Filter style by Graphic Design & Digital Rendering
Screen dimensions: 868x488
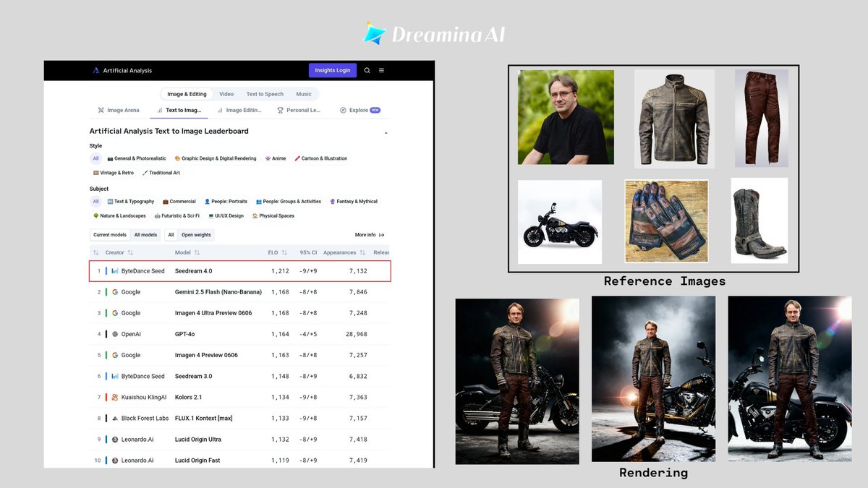pos(216,158)
